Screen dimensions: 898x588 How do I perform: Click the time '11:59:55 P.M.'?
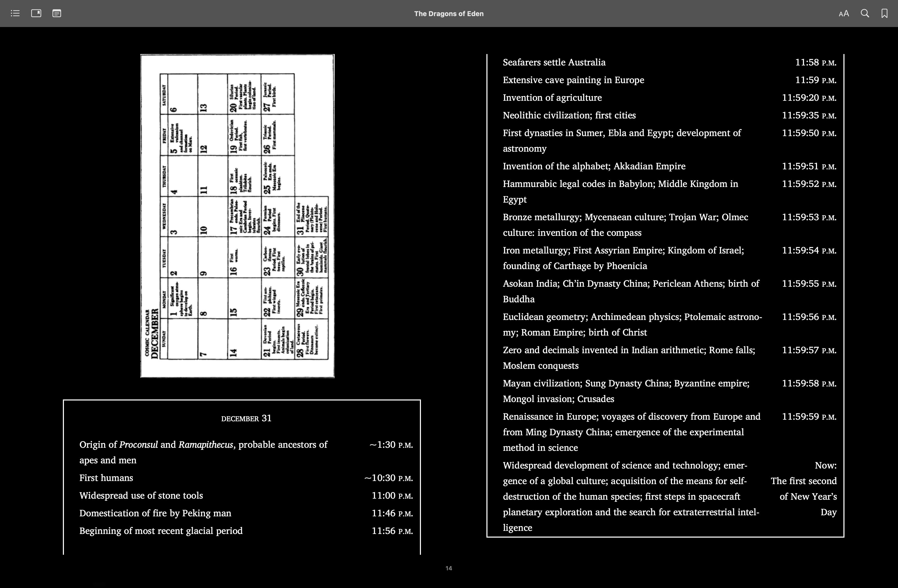(x=809, y=284)
